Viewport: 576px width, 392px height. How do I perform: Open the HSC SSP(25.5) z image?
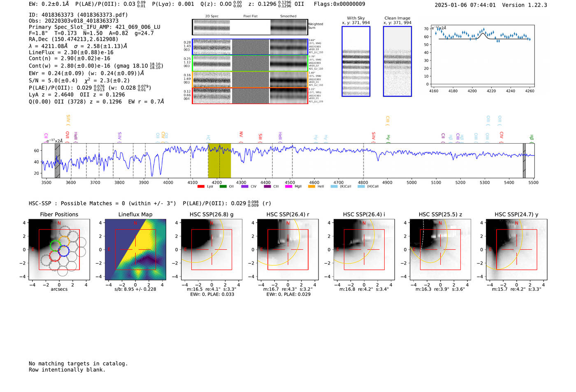pos(440,249)
